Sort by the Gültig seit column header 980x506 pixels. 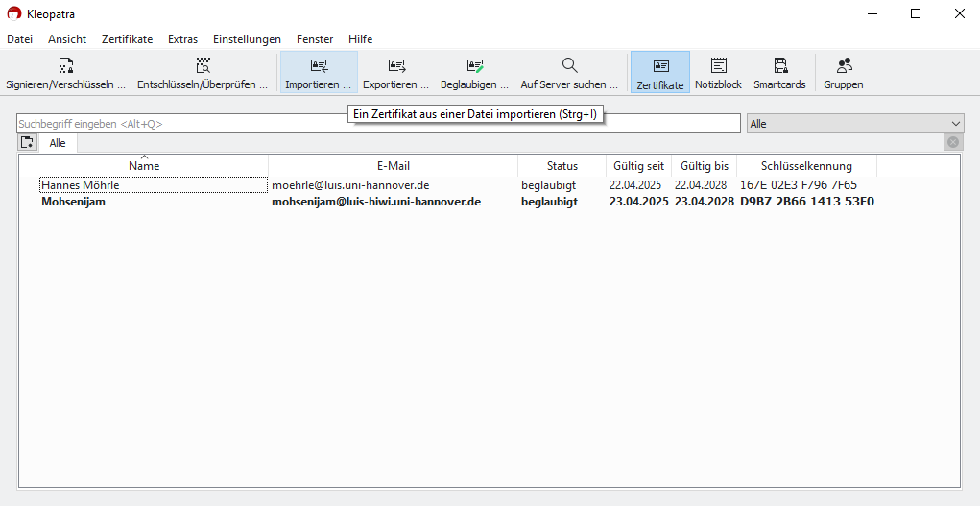[638, 166]
